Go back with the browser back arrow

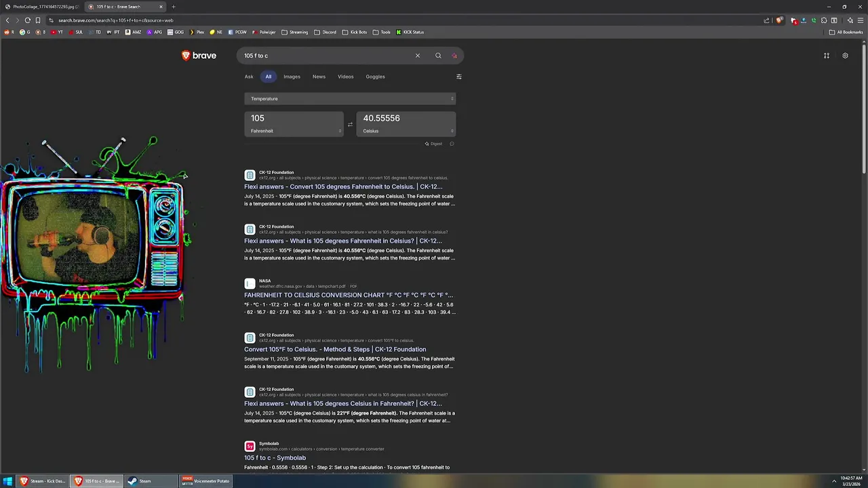7,20
